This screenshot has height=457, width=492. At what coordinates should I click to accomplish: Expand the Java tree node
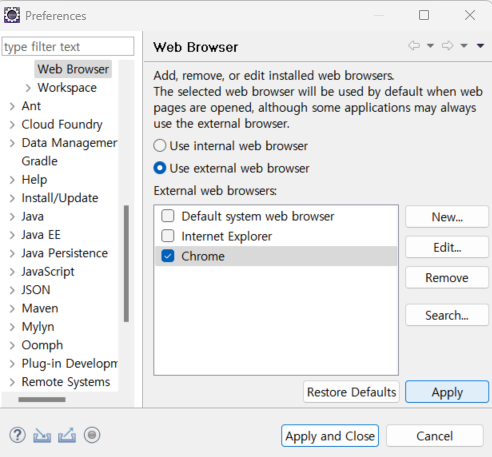click(12, 217)
